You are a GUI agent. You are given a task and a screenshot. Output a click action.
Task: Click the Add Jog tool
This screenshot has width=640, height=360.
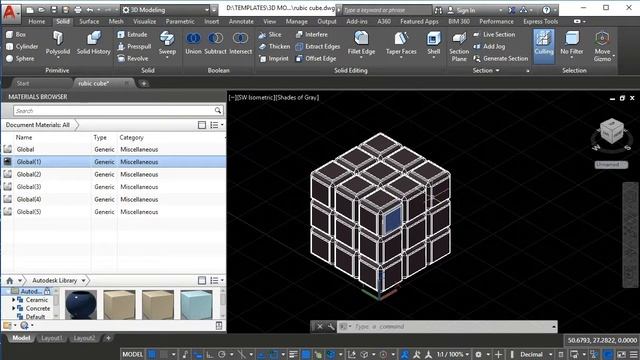click(x=489, y=47)
